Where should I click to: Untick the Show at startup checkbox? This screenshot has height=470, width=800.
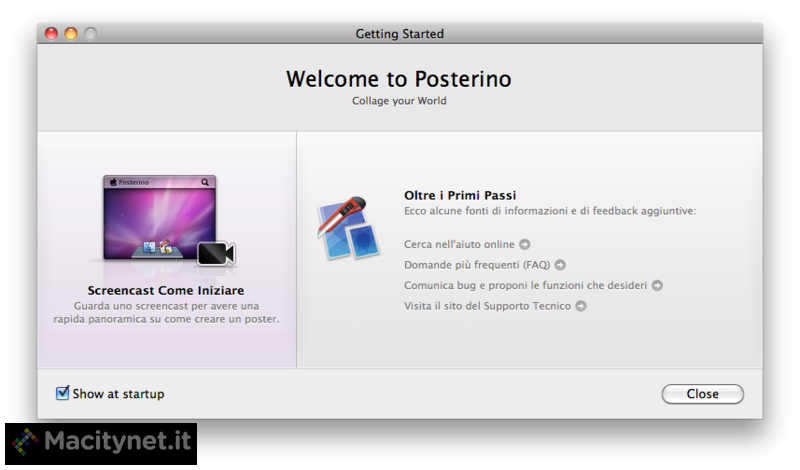[63, 393]
